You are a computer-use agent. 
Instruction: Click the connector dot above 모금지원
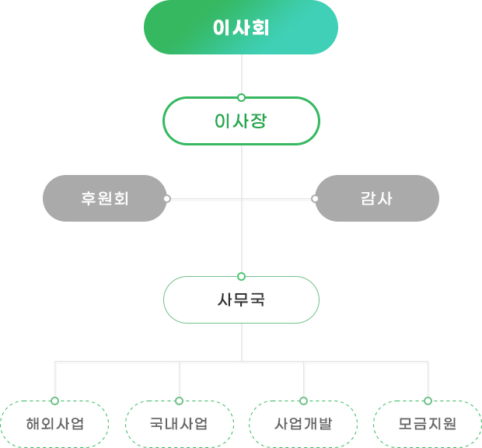coord(428,401)
